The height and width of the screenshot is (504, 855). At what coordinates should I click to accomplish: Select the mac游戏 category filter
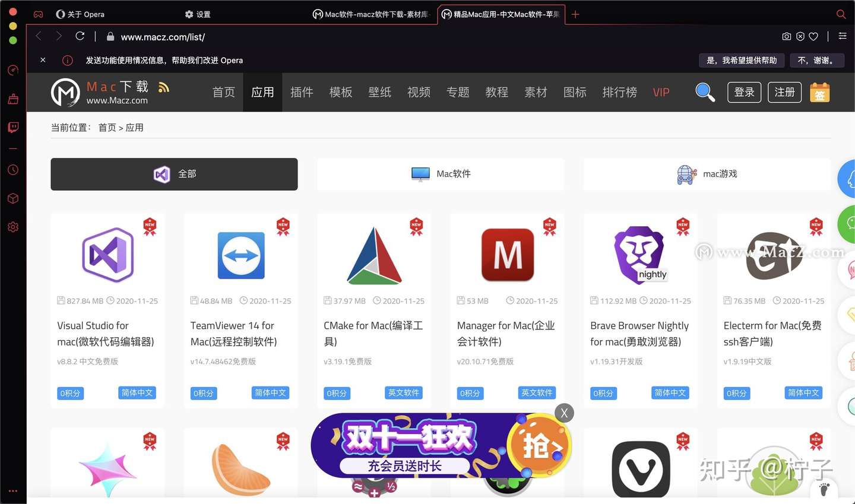point(707,174)
